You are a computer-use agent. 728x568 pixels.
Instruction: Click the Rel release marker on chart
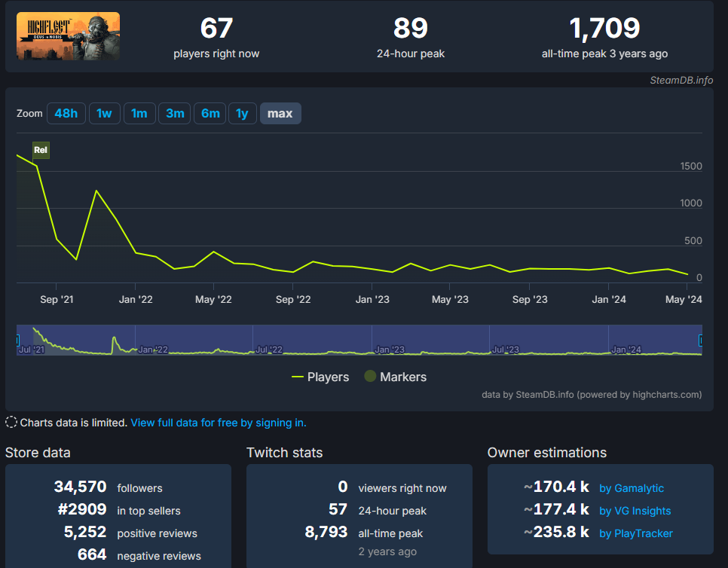coord(41,150)
